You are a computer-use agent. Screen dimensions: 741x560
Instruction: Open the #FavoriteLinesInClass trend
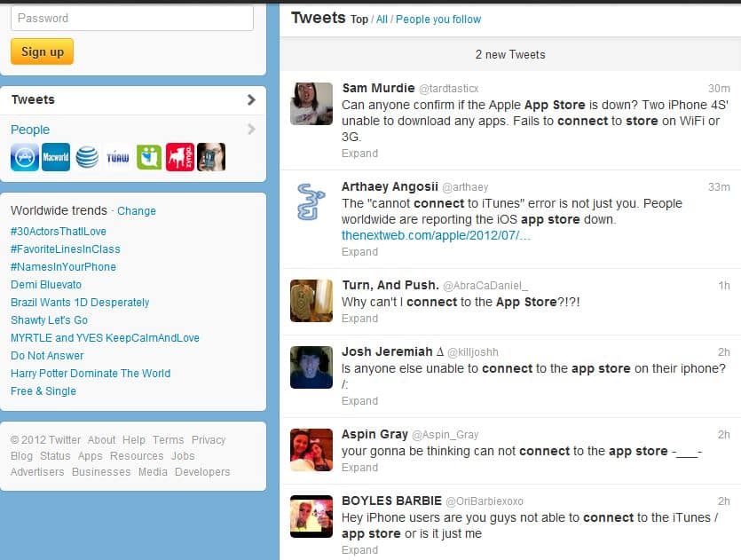point(65,249)
